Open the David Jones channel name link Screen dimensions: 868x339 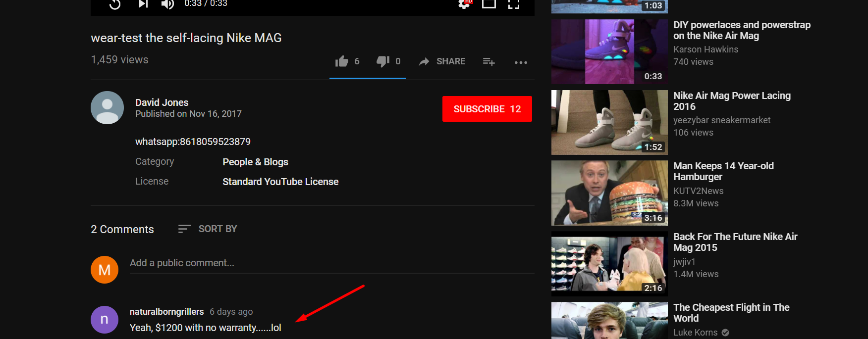tap(162, 102)
